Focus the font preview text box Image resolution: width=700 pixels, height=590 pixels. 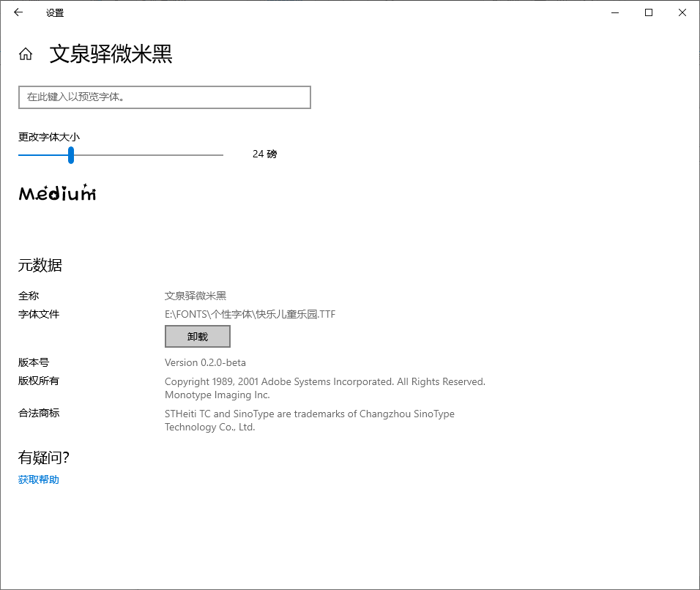165,97
